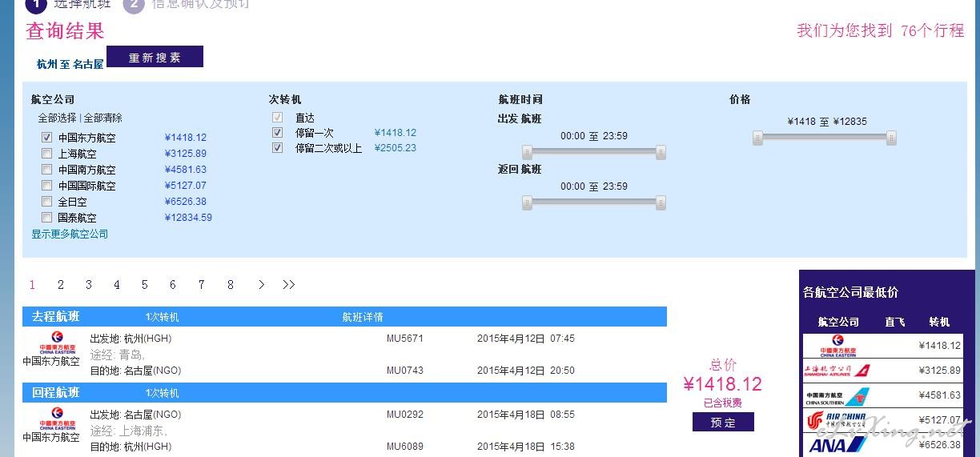Click flight number MU0292

404,415
